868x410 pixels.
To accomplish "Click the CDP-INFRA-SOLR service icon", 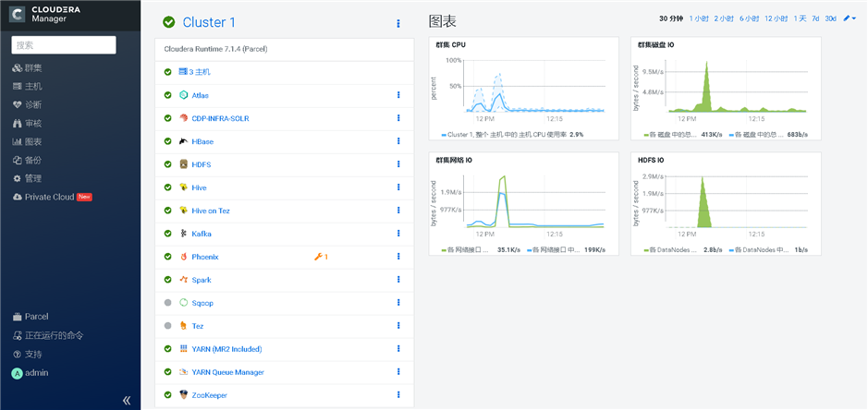I will [184, 118].
